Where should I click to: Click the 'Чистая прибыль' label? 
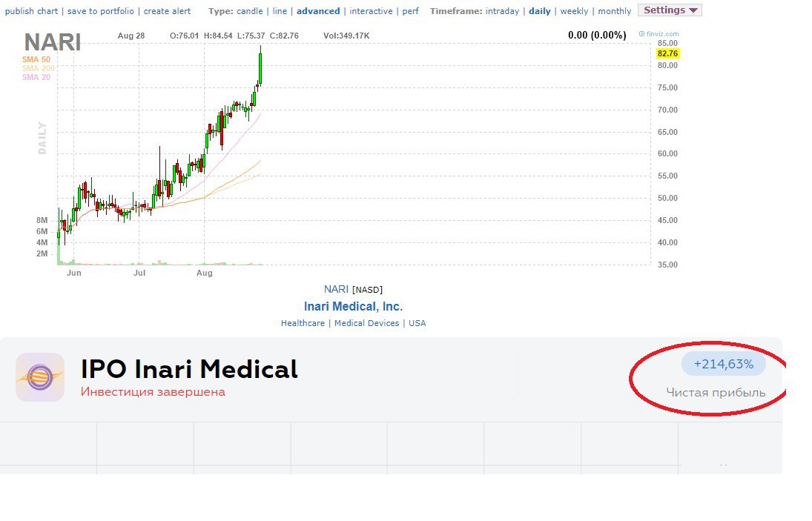click(716, 393)
